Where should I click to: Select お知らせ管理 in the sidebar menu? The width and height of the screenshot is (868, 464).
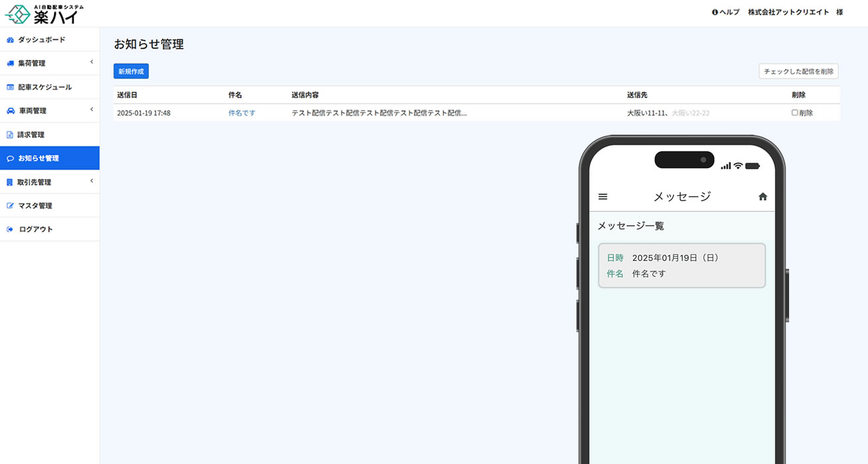pos(38,159)
